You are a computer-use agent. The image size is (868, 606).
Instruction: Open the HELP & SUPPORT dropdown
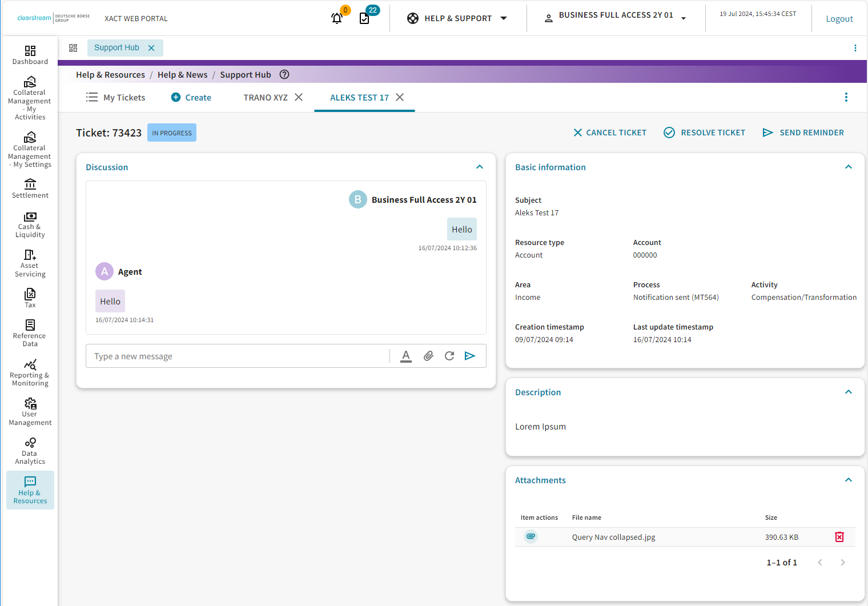tap(457, 18)
